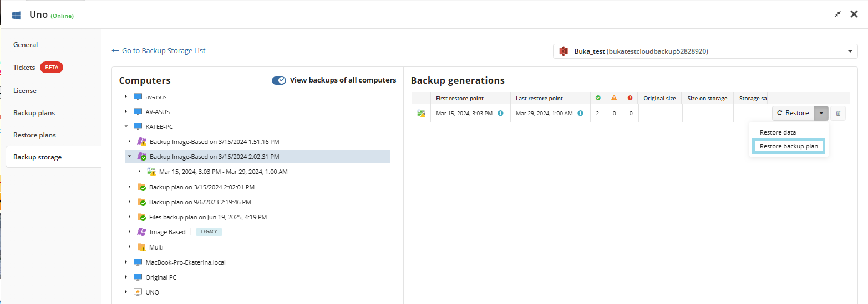Choose Restore data from dropdown menu
Screen dimensions: 868x304
pos(778,132)
